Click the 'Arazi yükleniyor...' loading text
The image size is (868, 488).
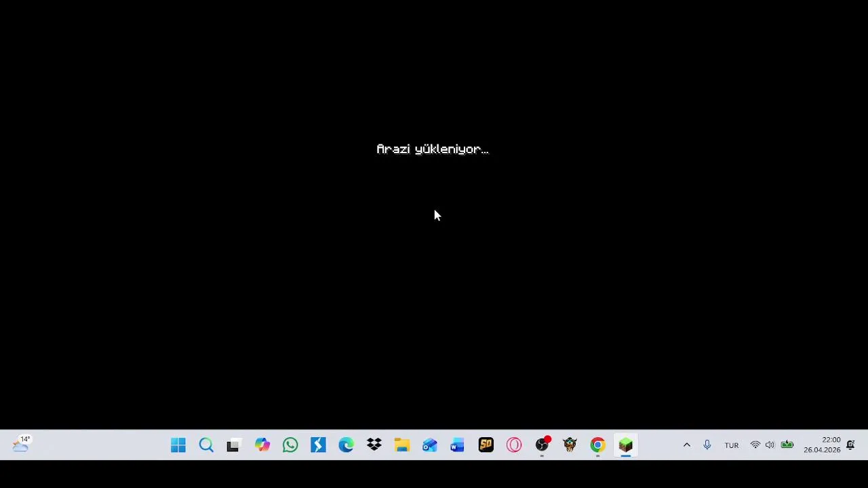pyautogui.click(x=433, y=149)
